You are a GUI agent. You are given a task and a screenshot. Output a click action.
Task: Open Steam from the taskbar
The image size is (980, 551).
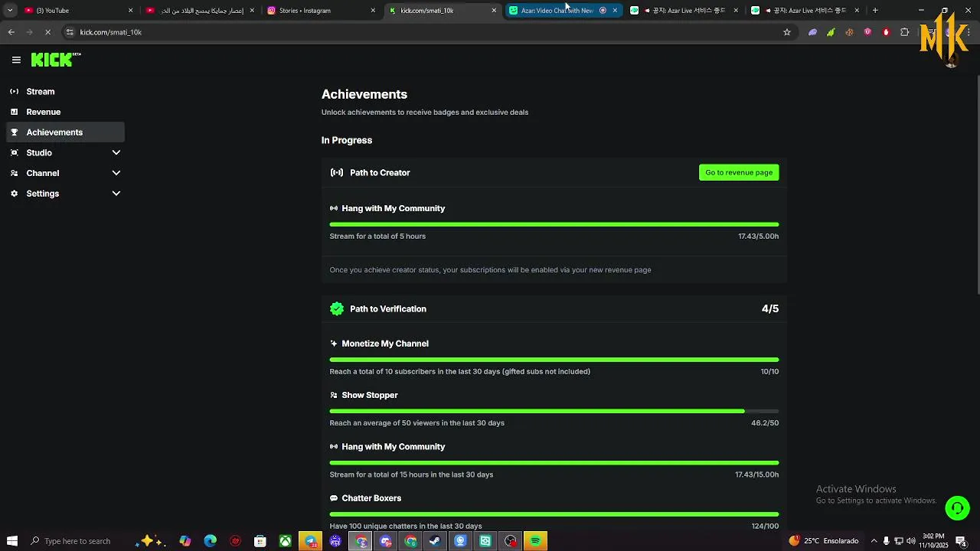point(435,541)
